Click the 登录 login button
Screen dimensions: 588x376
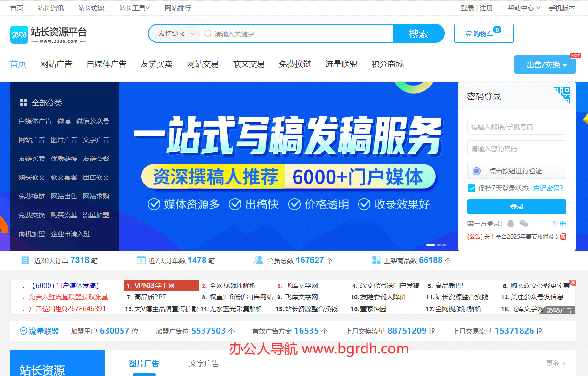516,206
